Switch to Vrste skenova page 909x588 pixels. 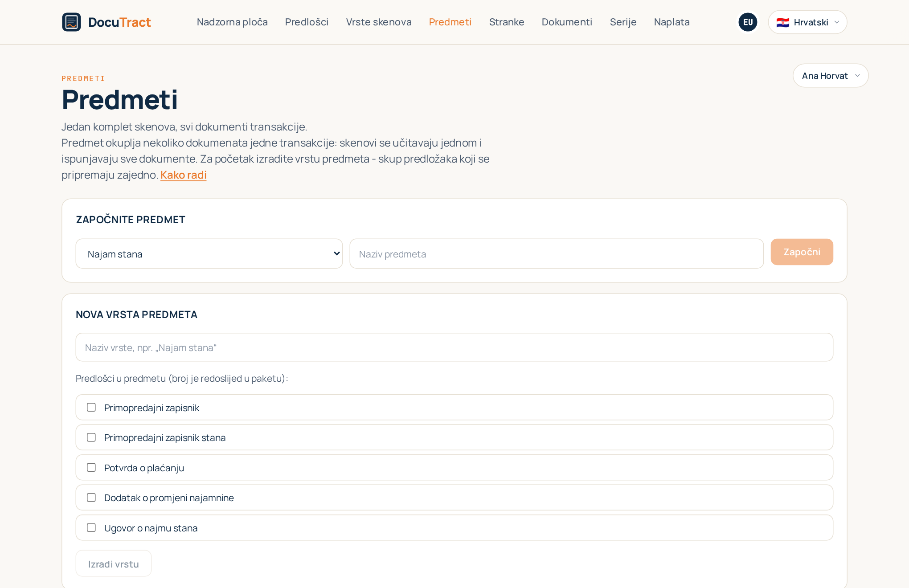[379, 22]
